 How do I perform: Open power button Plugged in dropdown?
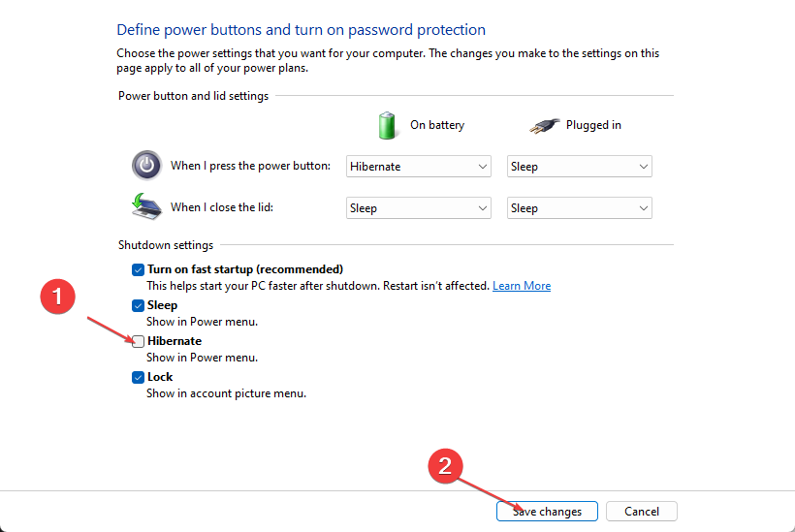pos(580,167)
